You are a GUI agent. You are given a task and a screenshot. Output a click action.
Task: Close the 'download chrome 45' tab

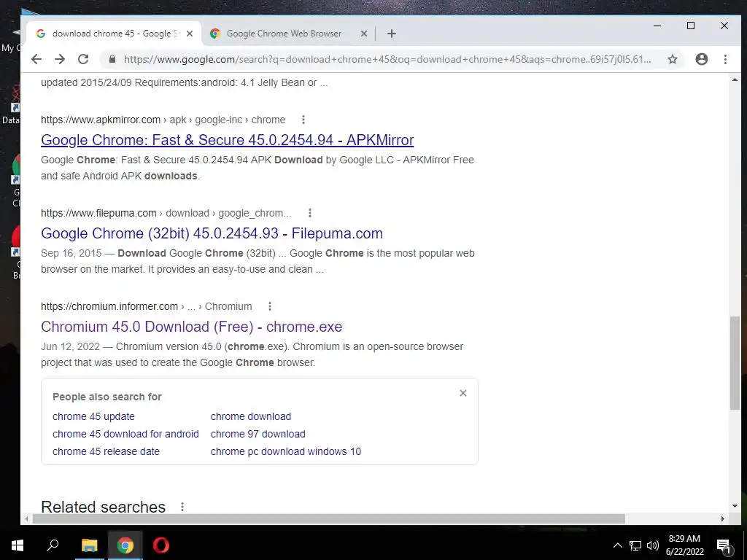190,34
